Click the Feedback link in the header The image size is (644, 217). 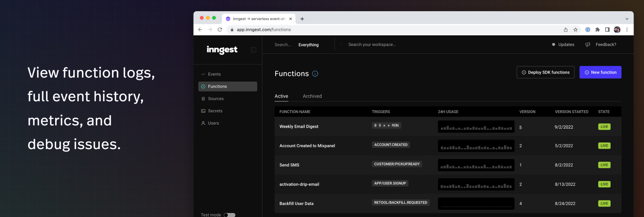tap(605, 45)
